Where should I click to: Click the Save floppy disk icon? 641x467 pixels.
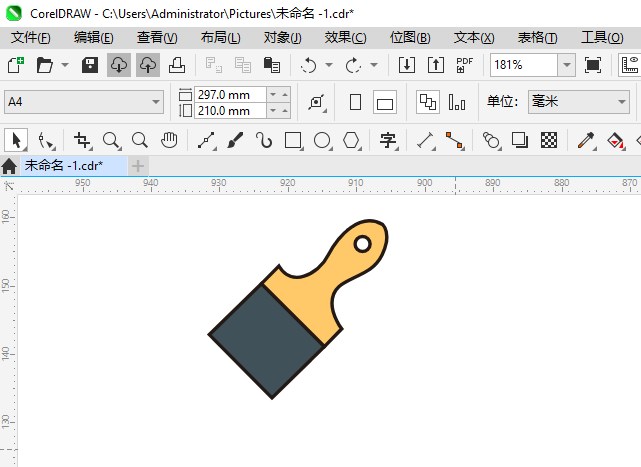click(x=90, y=65)
